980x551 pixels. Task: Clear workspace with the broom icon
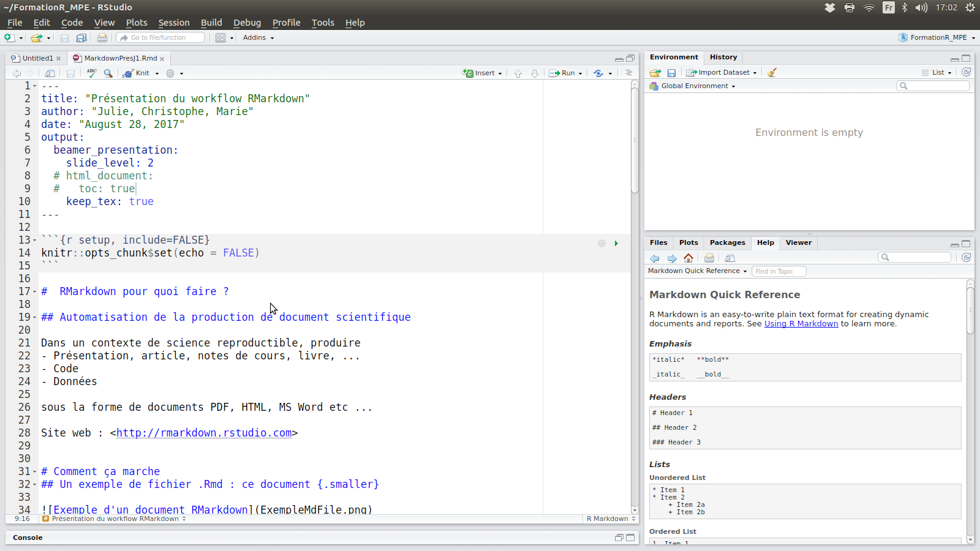tap(772, 72)
